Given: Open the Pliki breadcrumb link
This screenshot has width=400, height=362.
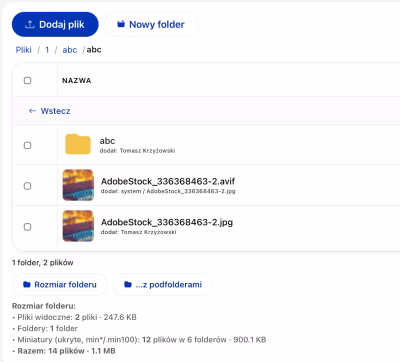Looking at the screenshot, I should 24,50.
